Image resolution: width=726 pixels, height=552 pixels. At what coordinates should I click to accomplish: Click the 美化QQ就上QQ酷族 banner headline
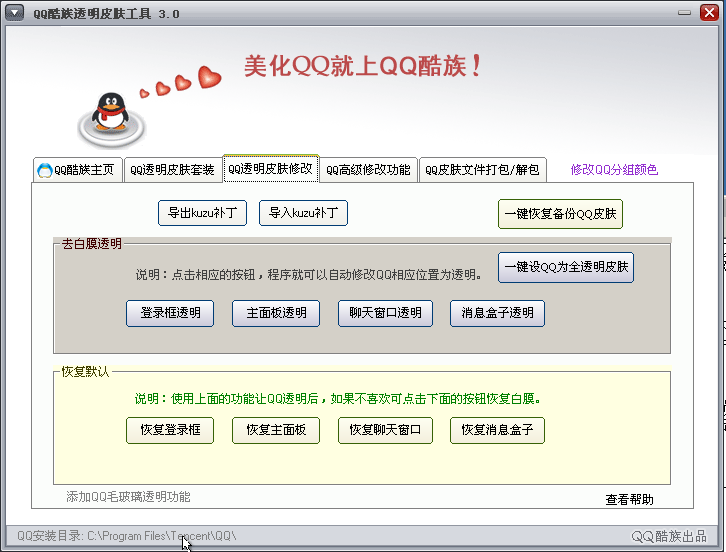363,66
